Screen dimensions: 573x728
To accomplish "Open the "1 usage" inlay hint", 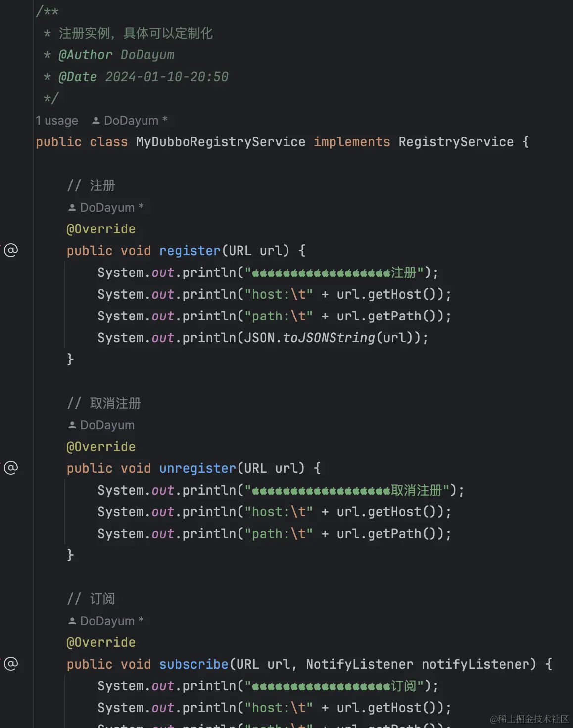I will tap(57, 121).
